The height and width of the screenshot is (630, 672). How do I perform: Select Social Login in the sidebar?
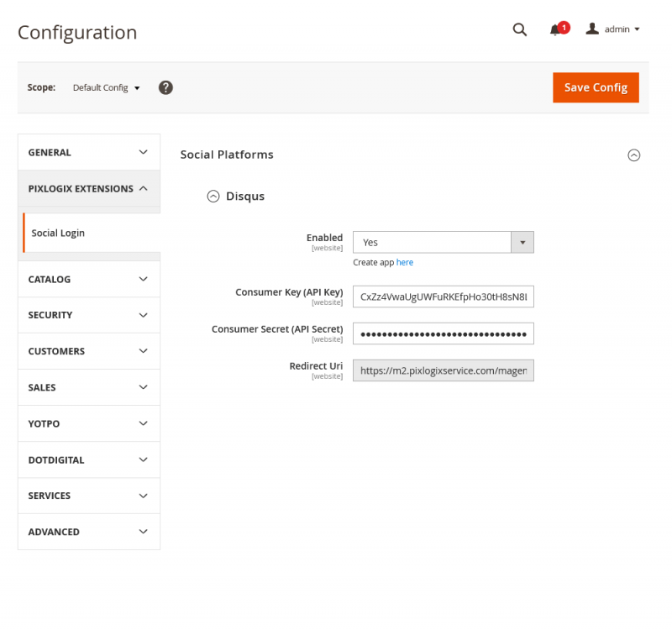pyautogui.click(x=58, y=233)
